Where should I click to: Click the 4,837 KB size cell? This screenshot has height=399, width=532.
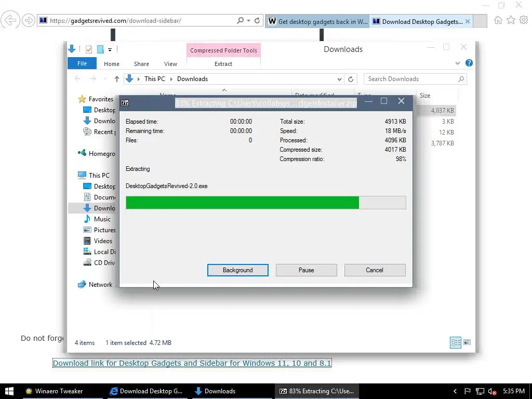point(442,111)
